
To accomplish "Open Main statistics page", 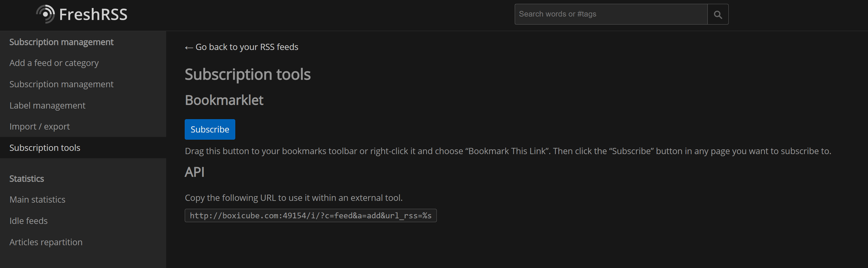I will (x=37, y=200).
